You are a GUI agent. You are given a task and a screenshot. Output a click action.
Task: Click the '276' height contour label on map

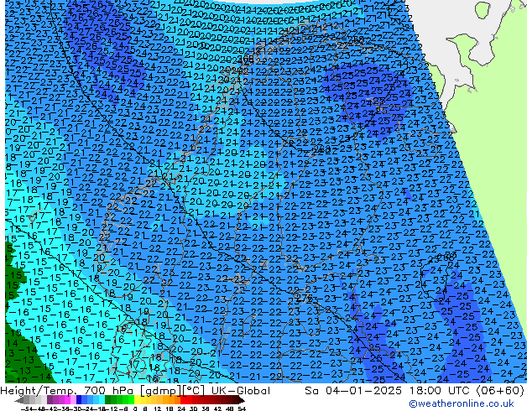click(305, 298)
